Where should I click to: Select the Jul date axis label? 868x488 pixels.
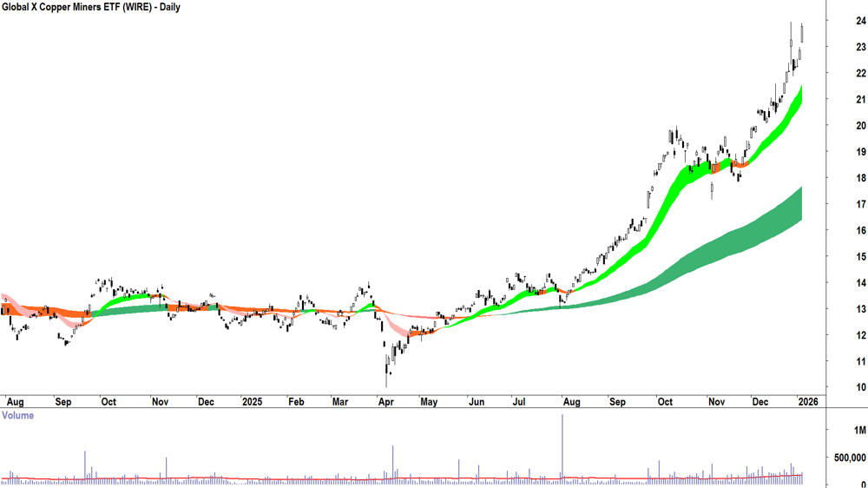(x=519, y=402)
